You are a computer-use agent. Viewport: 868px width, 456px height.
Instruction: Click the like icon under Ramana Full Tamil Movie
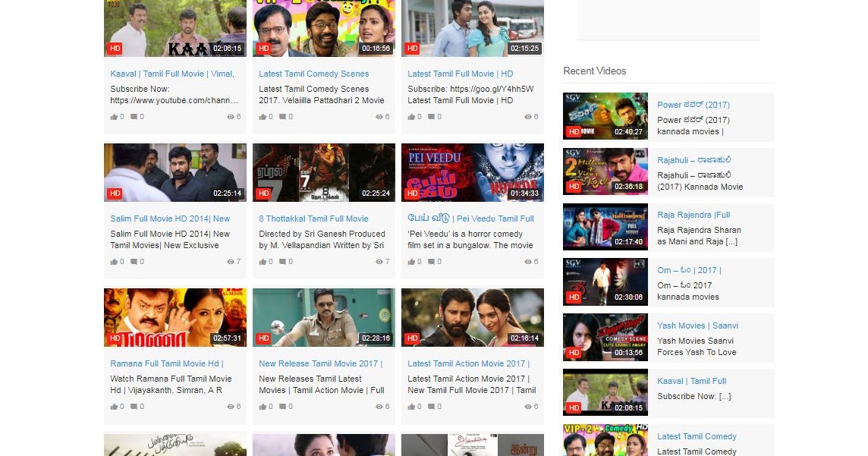click(114, 407)
